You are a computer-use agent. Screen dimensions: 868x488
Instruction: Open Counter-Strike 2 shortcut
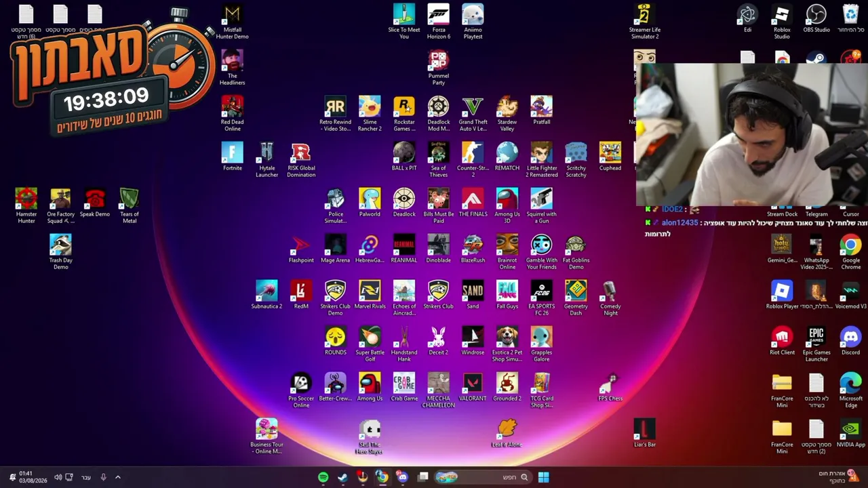[x=473, y=160]
